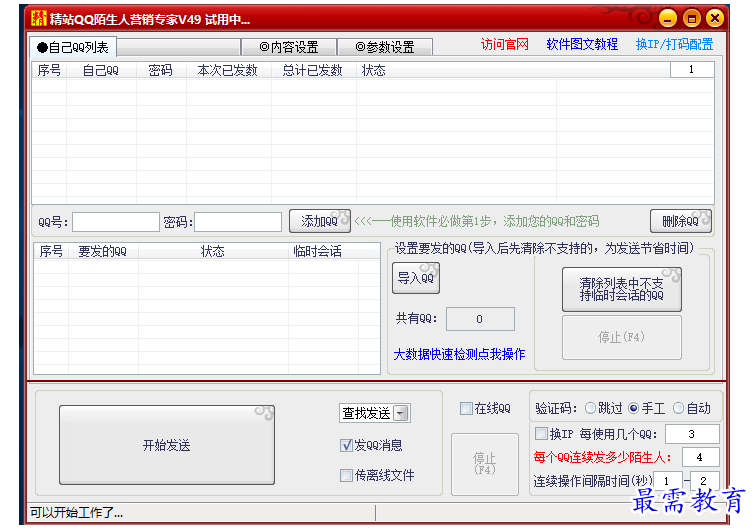Open 换IP/打码配置 settings link

click(674, 44)
